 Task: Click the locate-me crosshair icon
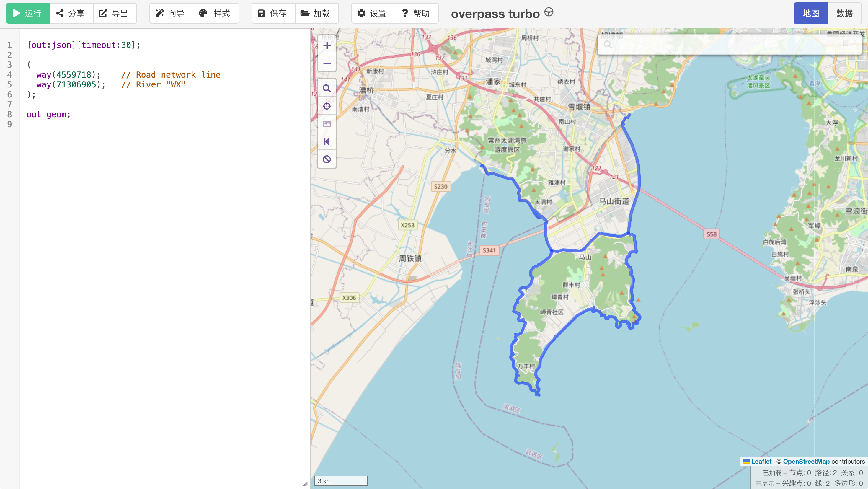click(327, 106)
